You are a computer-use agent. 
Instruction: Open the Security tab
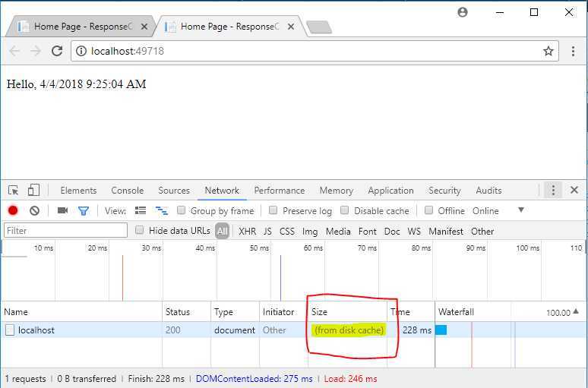click(x=444, y=191)
